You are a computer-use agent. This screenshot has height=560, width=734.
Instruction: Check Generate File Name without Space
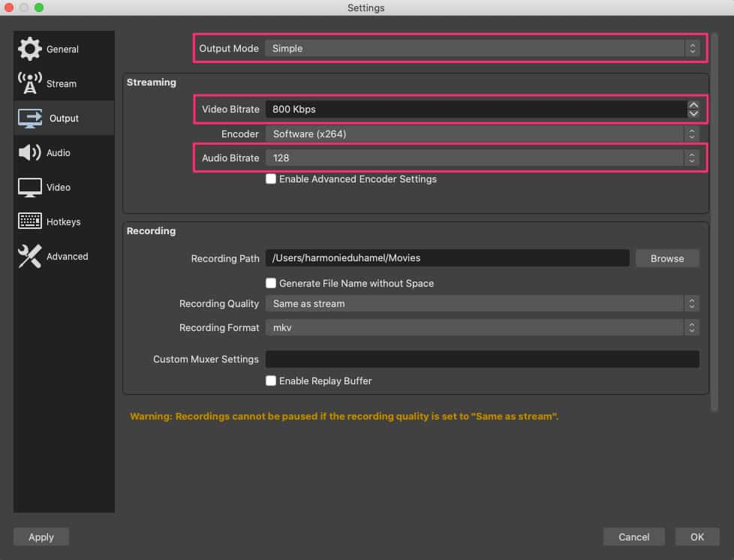tap(271, 283)
